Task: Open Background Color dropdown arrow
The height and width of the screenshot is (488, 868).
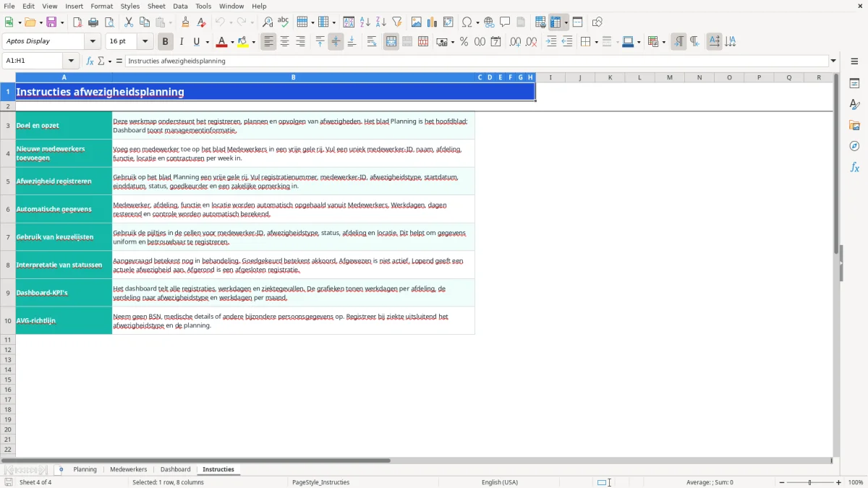Action: point(253,42)
